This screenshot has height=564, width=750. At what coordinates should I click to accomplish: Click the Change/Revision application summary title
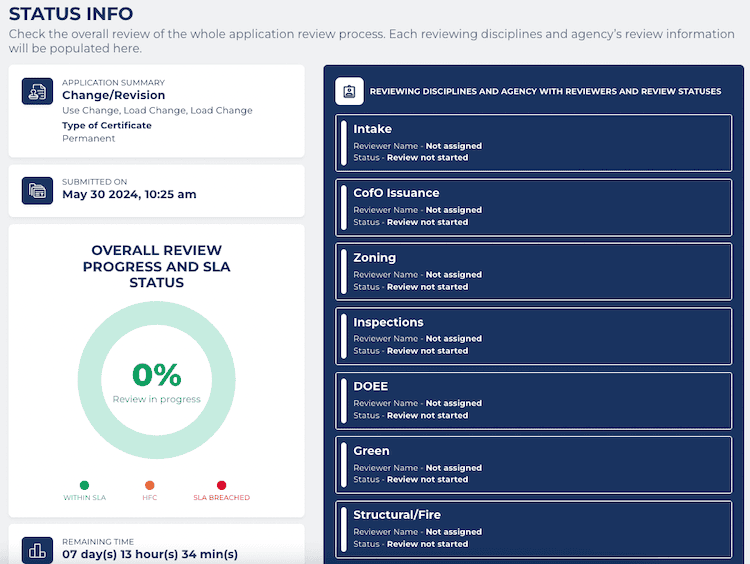pos(113,96)
